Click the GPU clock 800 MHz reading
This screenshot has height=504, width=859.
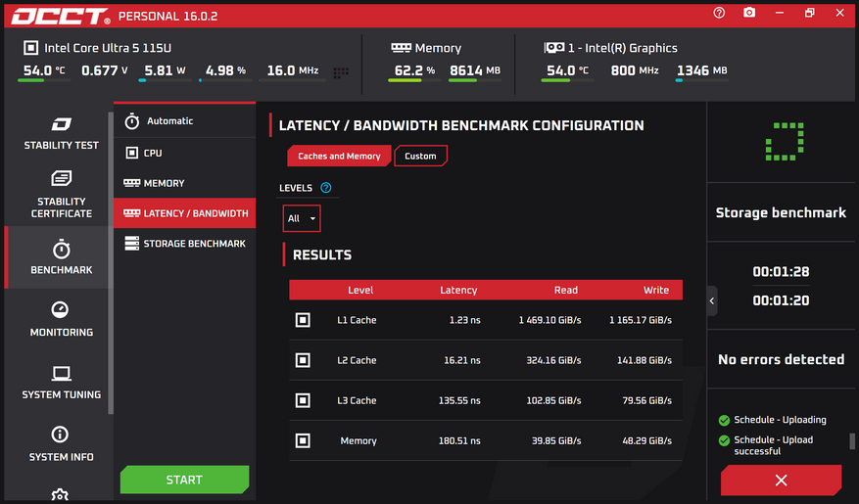(635, 70)
